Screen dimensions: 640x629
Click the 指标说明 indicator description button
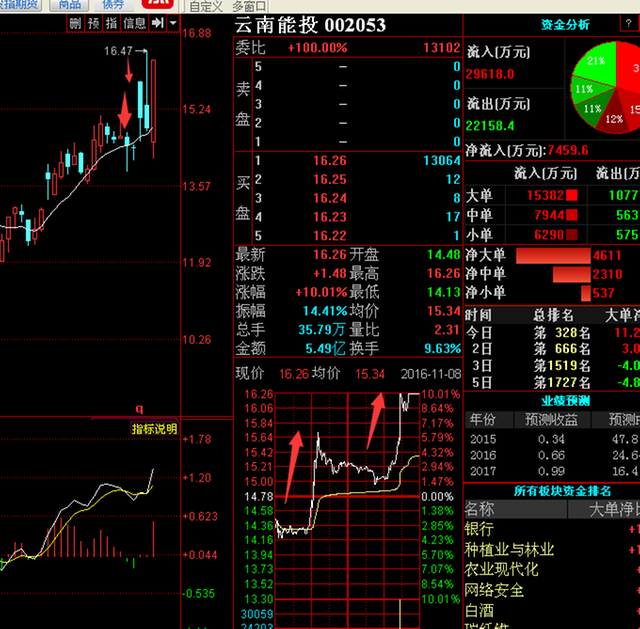154,429
